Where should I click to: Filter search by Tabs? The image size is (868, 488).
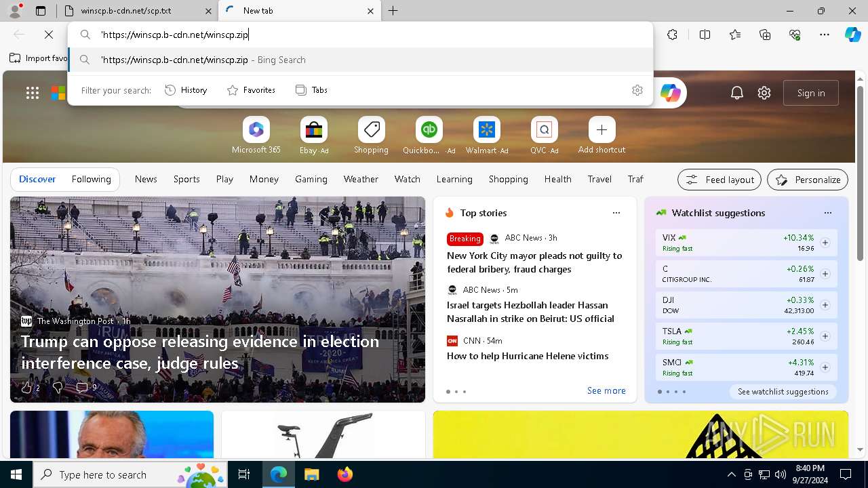311,90
